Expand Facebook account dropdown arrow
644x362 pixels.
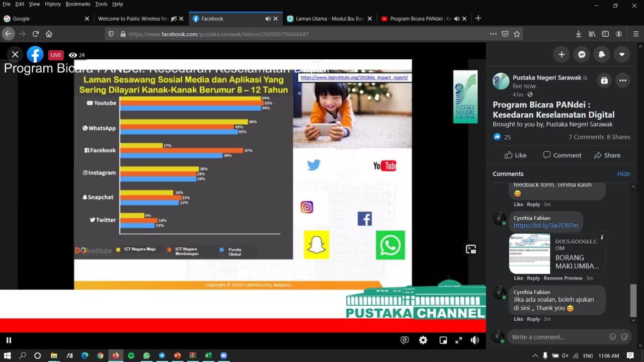(x=622, y=54)
